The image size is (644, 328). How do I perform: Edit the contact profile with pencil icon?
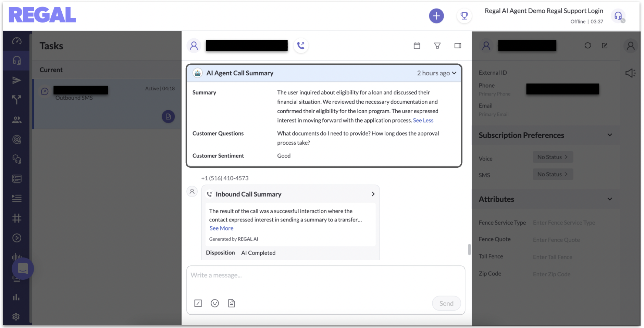pyautogui.click(x=605, y=46)
